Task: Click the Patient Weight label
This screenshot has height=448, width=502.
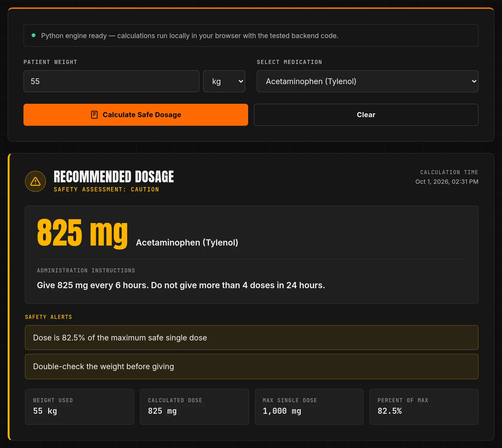Action: click(50, 62)
